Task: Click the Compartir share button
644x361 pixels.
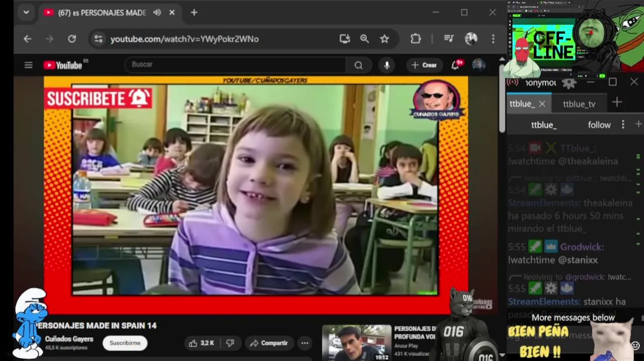Action: pos(269,343)
